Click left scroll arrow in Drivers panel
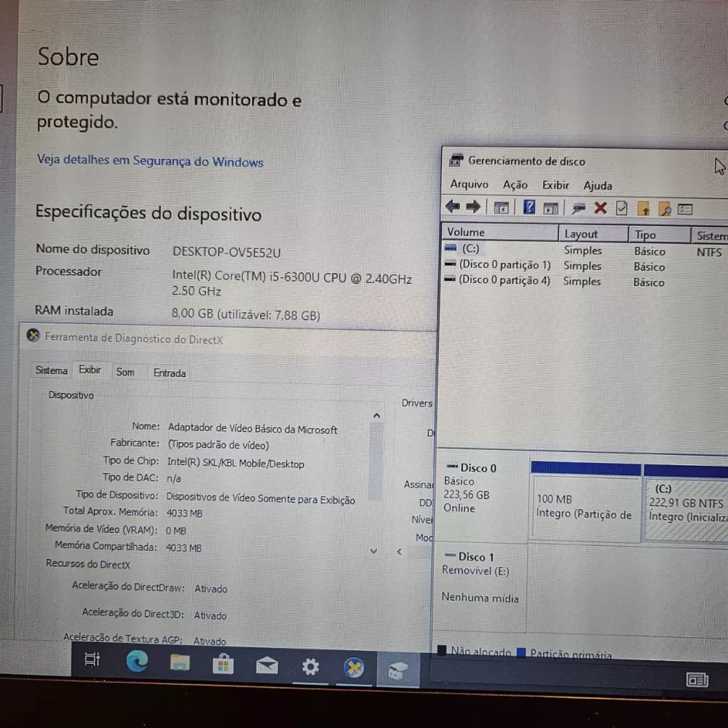This screenshot has width=728, height=728. tap(399, 552)
